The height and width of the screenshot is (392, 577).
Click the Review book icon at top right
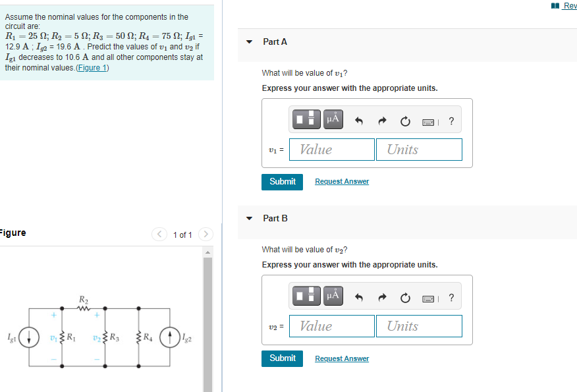point(555,5)
